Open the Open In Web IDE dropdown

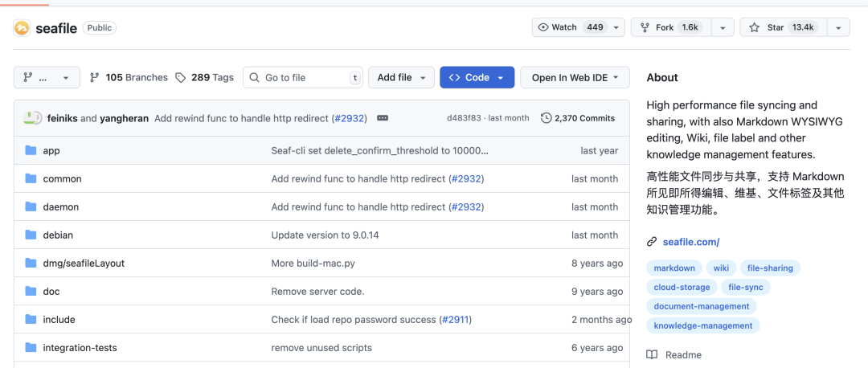pyautogui.click(x=575, y=77)
